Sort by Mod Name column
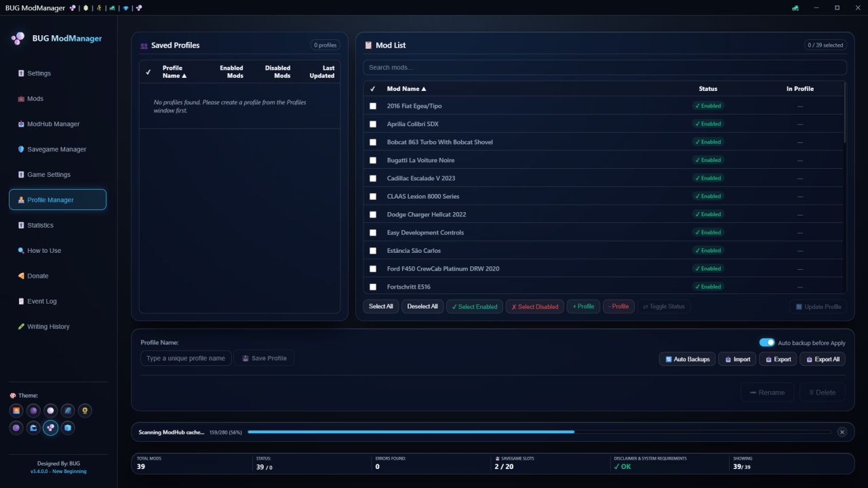The height and width of the screenshot is (488, 868). point(406,89)
